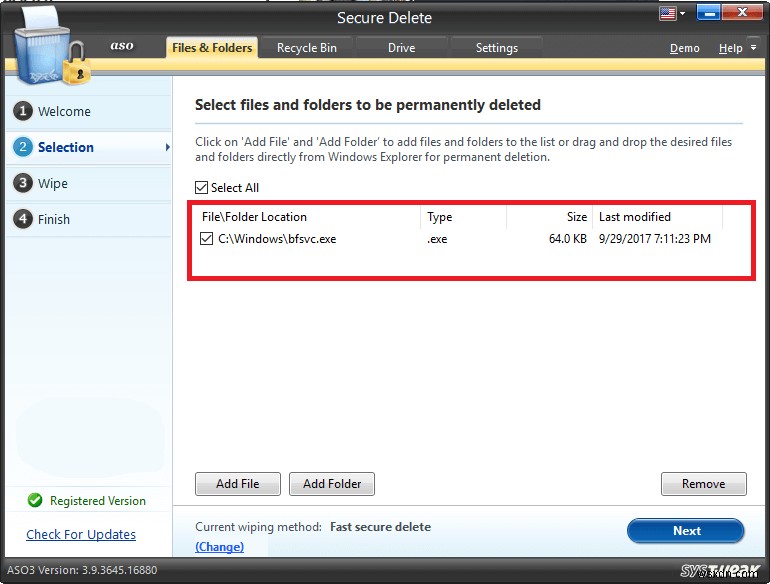Click the Secure Delete shredder logo icon
Viewport: 770px width, 584px height.
coord(52,47)
